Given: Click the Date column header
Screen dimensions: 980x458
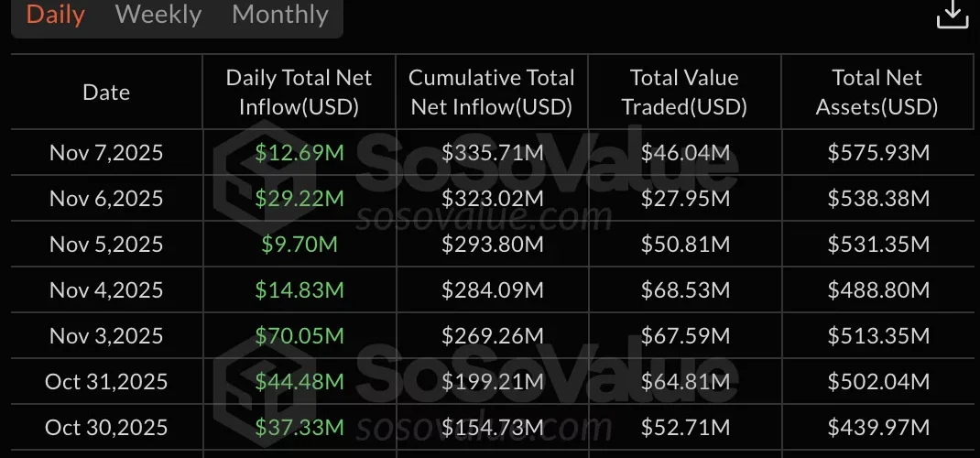Looking at the screenshot, I should [x=106, y=93].
